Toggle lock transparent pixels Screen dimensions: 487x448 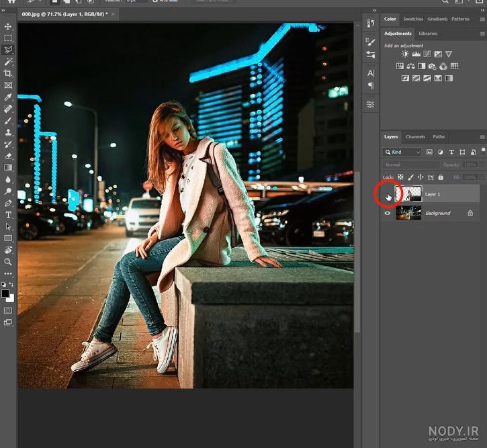click(400, 177)
